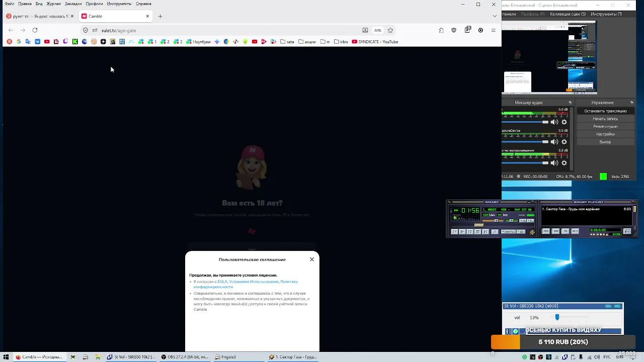Open the EULA link in agreement
Viewport: 644px width, 362px height.
[x=222, y=282]
